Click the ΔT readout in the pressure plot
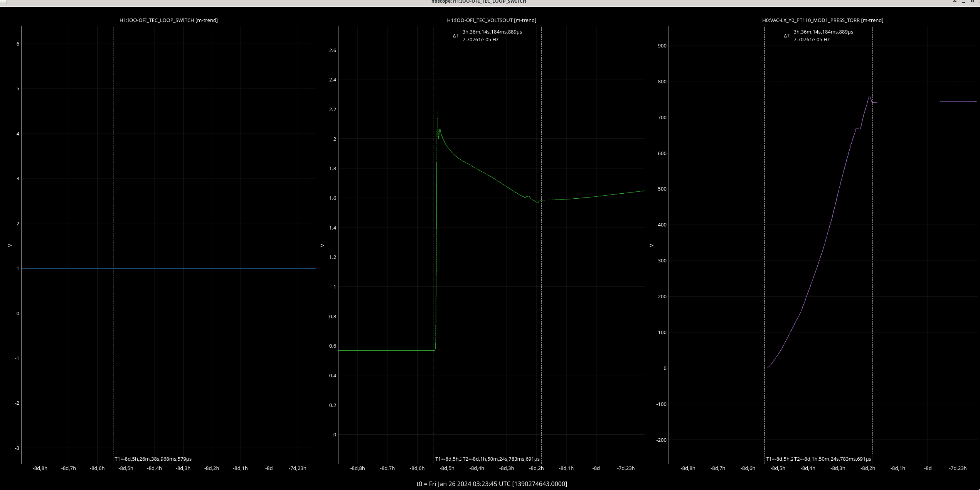 point(818,35)
